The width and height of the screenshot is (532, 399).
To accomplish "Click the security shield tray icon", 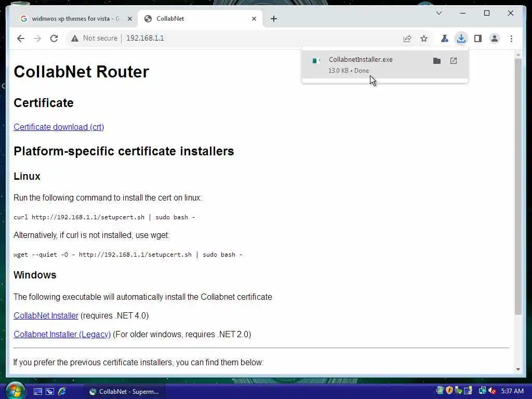I will (449, 391).
